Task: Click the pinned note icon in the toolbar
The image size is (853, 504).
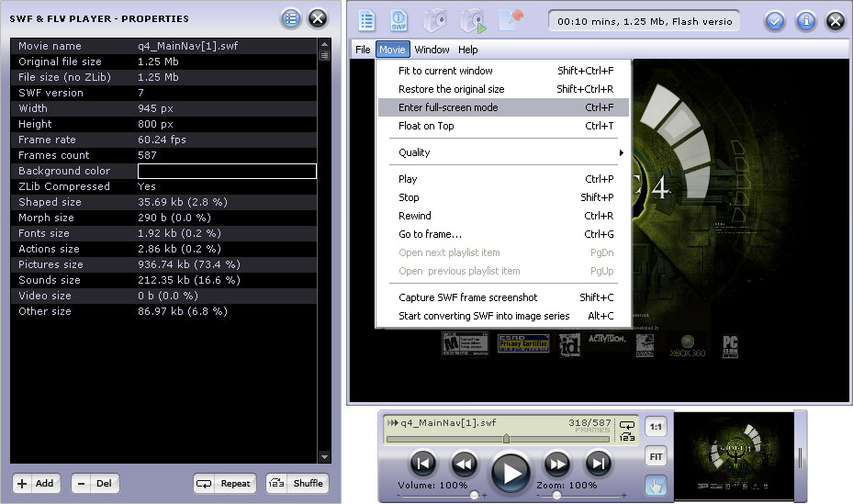Action: 511,20
